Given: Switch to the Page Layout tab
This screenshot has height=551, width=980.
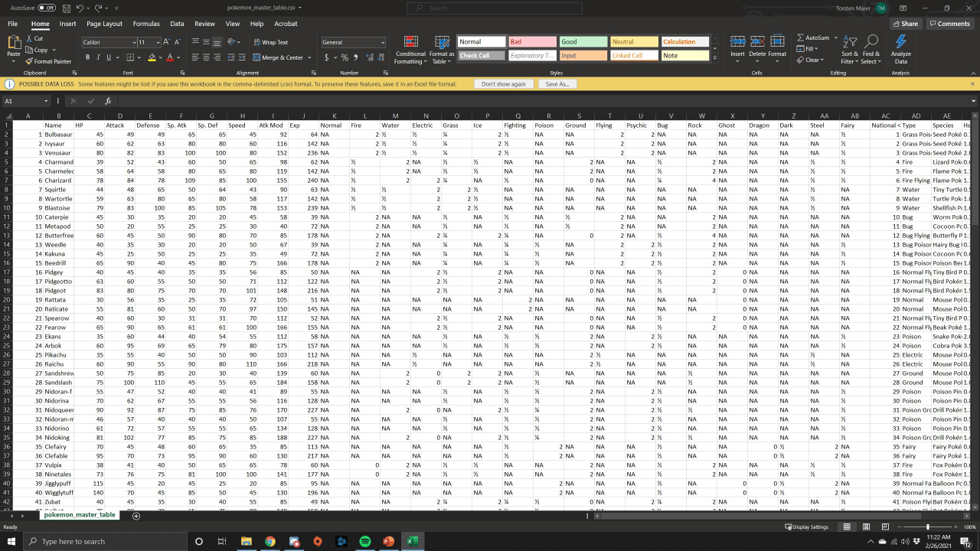Looking at the screenshot, I should [x=104, y=24].
